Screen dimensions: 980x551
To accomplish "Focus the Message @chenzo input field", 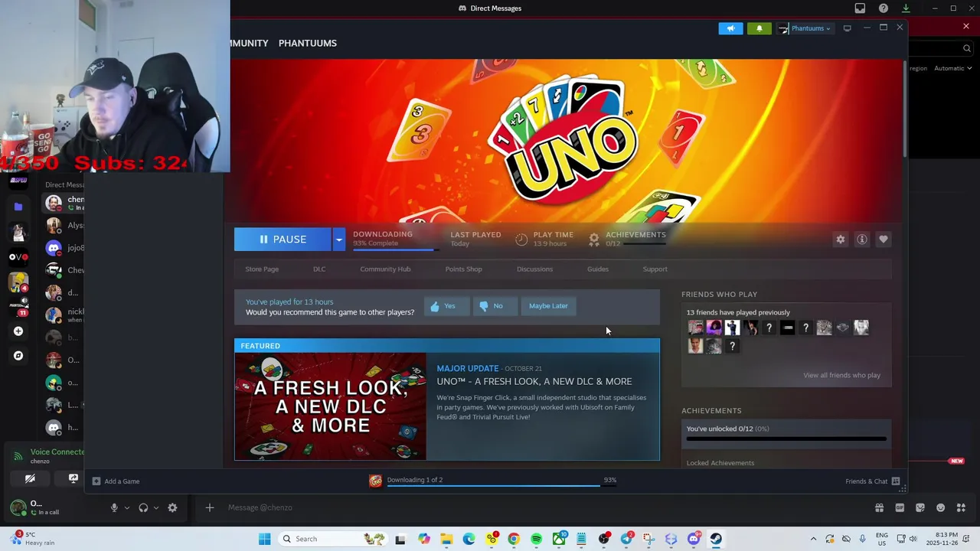I will point(536,507).
